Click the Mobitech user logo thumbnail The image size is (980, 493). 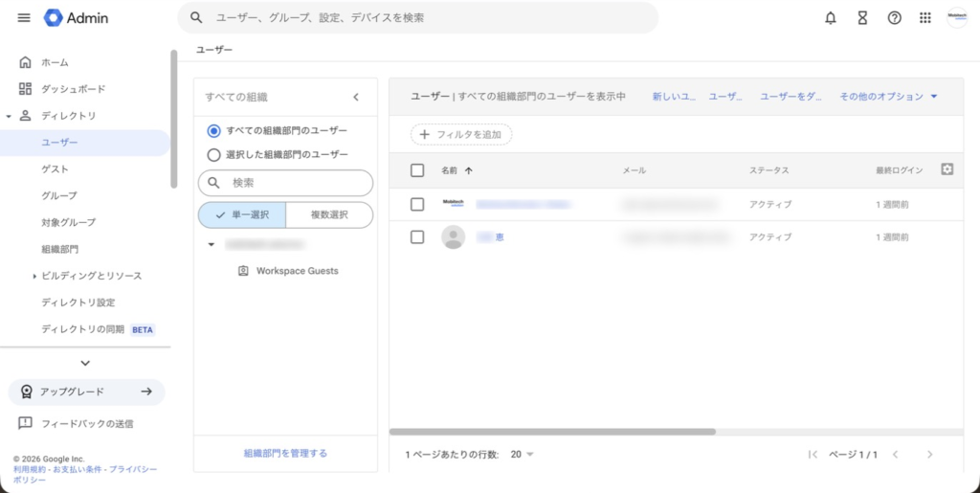click(x=453, y=204)
